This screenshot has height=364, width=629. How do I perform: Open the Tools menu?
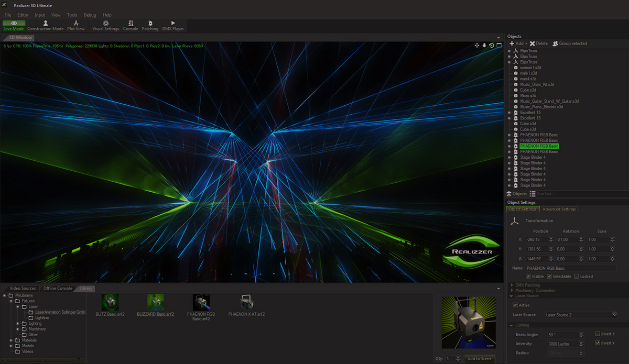point(72,15)
